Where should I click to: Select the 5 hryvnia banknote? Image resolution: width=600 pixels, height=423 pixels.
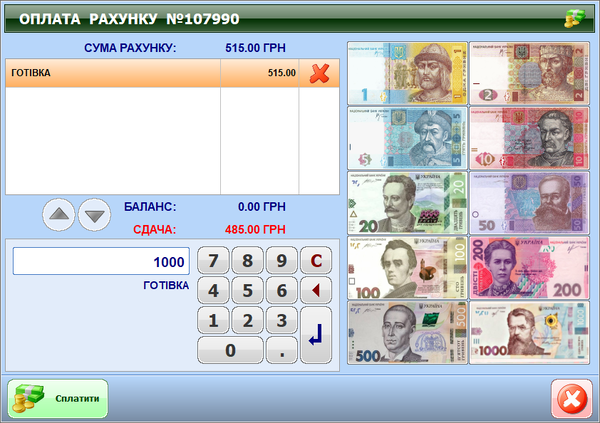click(407, 138)
